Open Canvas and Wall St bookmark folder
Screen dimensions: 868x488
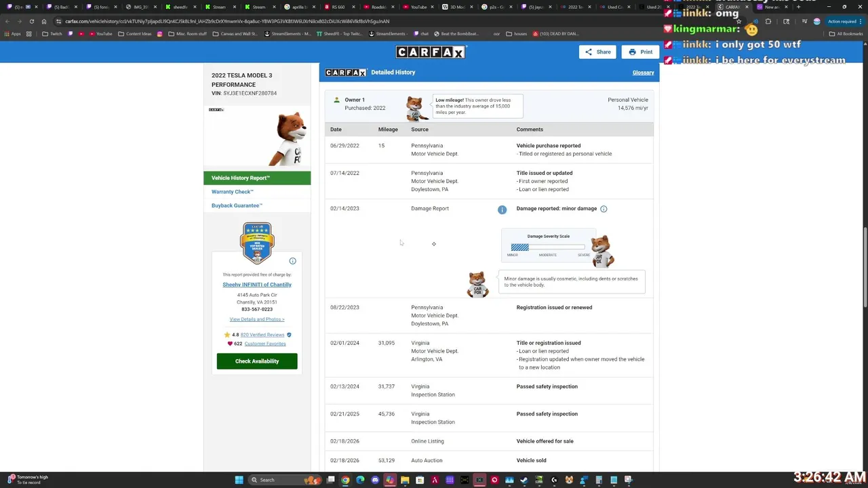tap(235, 34)
